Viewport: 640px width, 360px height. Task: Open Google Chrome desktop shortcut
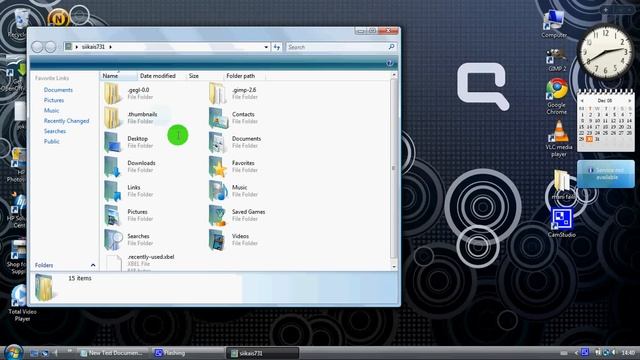[557, 89]
